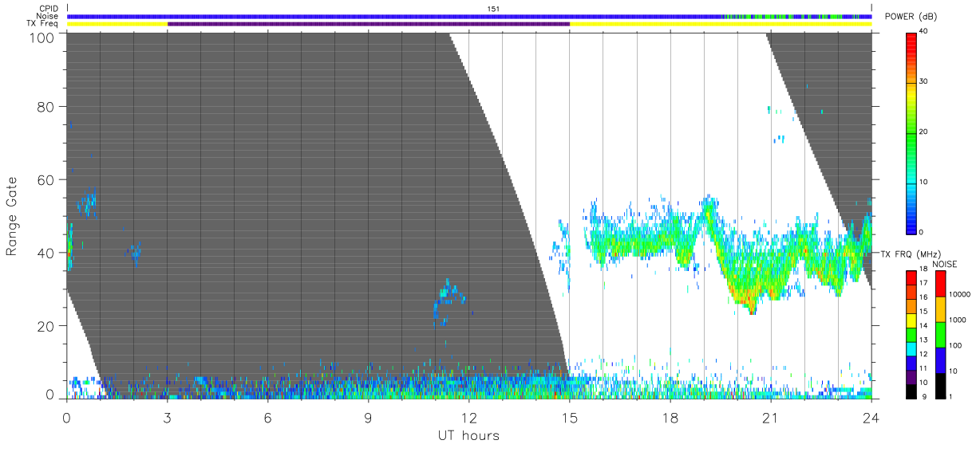Click the 9 tick on the UT hours axis

coord(368,417)
